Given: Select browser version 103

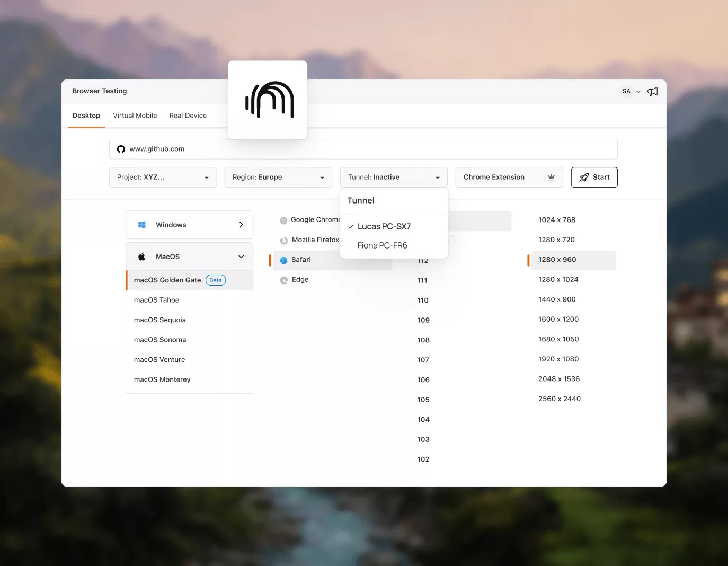Looking at the screenshot, I should click(423, 439).
